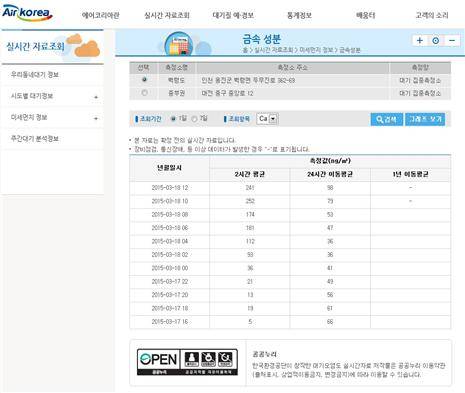
Task: Click the 미세먼지 정보 breadcrumb link
Action: 316,50
